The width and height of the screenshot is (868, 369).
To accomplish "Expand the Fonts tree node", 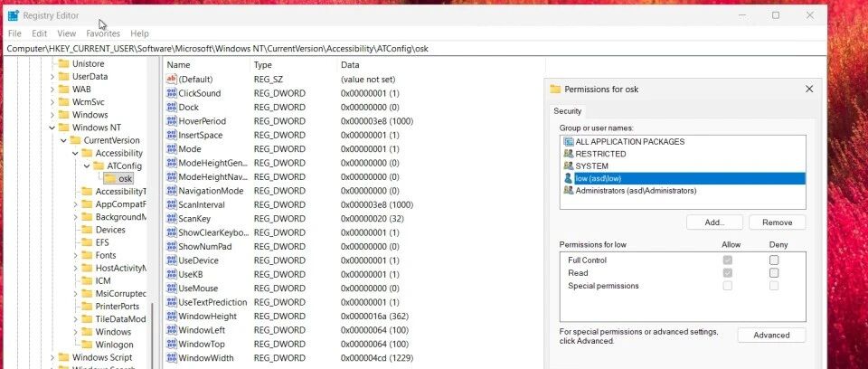I will [75, 255].
